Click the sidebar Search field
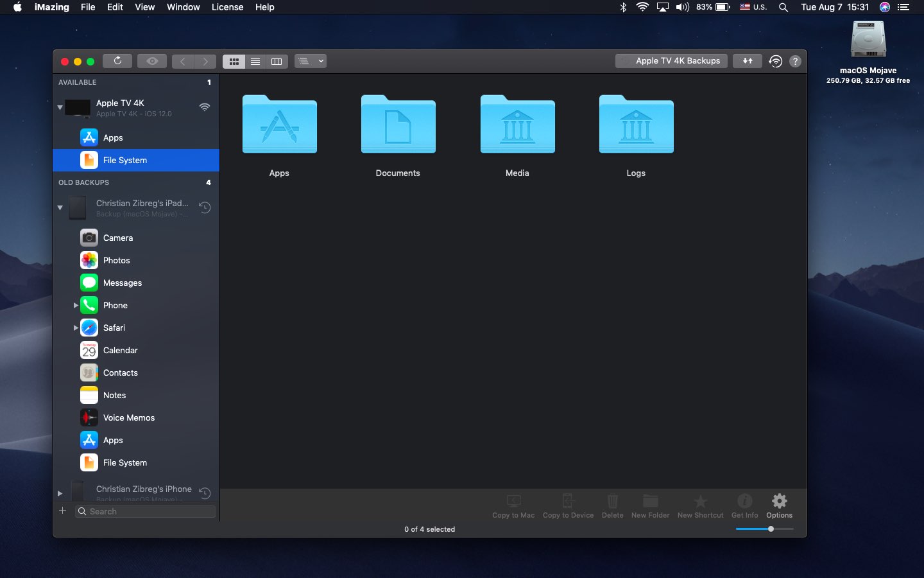Image resolution: width=924 pixels, height=578 pixels. click(146, 512)
